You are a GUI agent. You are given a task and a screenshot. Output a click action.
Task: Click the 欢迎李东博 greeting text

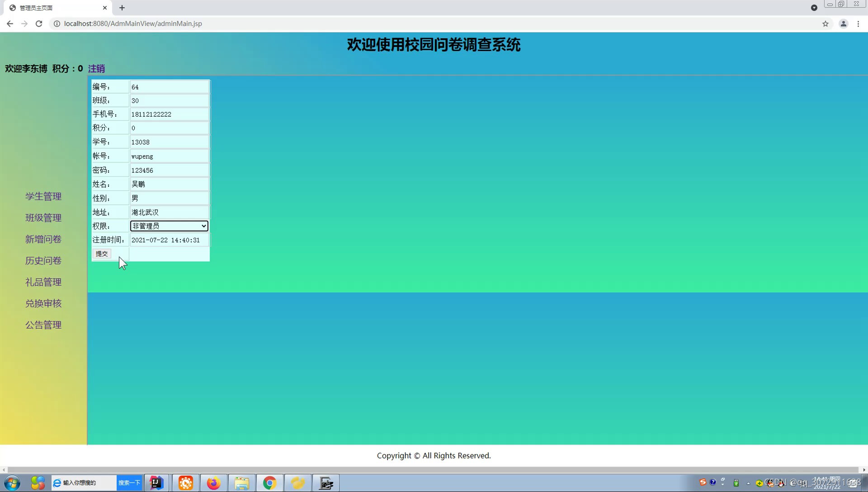pos(26,69)
